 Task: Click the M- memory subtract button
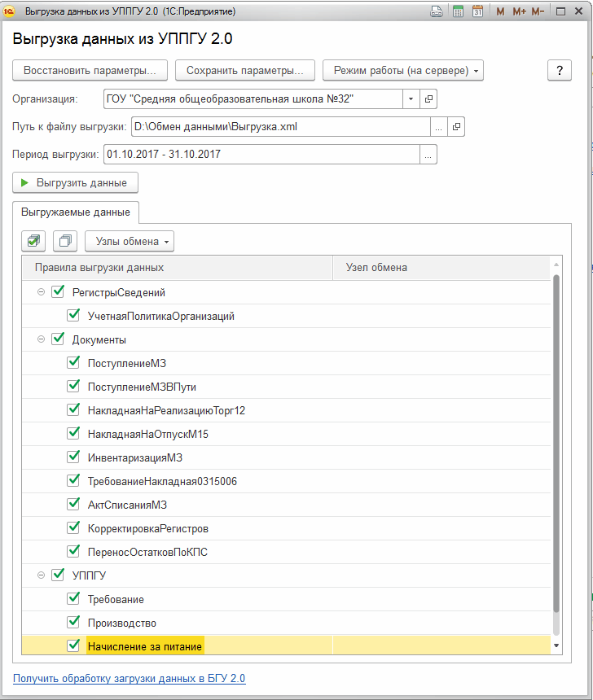538,11
